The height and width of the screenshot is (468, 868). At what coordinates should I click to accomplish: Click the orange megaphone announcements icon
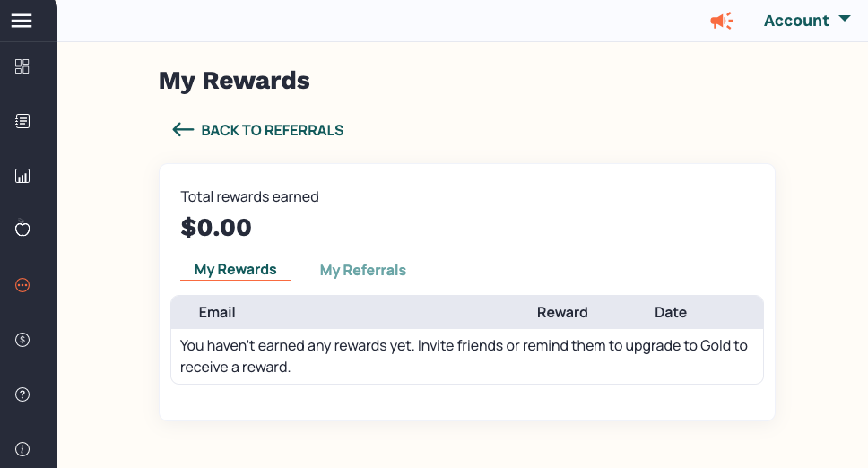[722, 21]
